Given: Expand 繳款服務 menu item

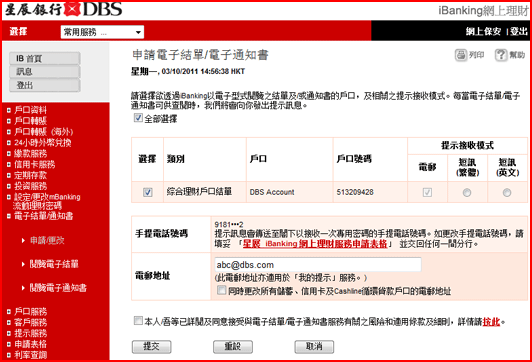Looking at the screenshot, I should coord(30,153).
